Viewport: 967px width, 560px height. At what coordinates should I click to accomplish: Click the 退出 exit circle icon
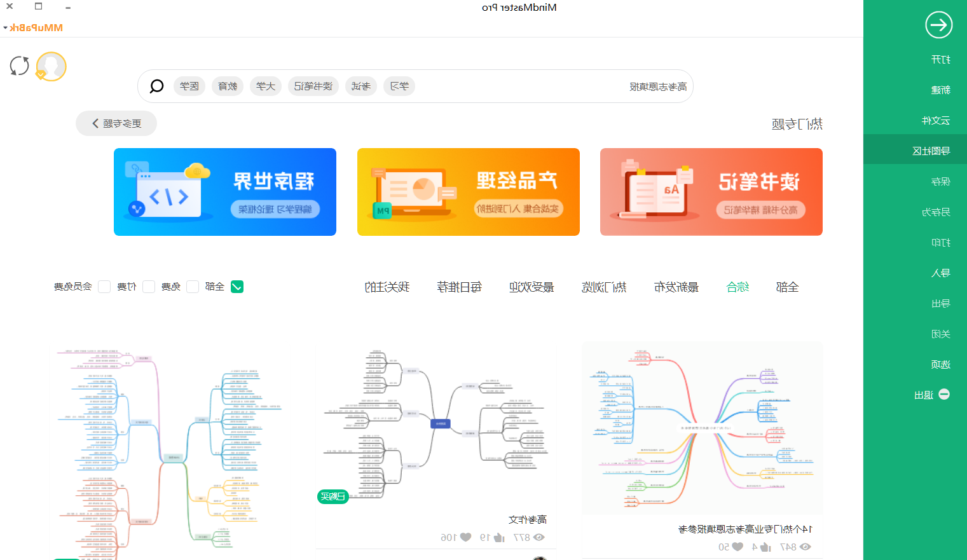click(944, 394)
